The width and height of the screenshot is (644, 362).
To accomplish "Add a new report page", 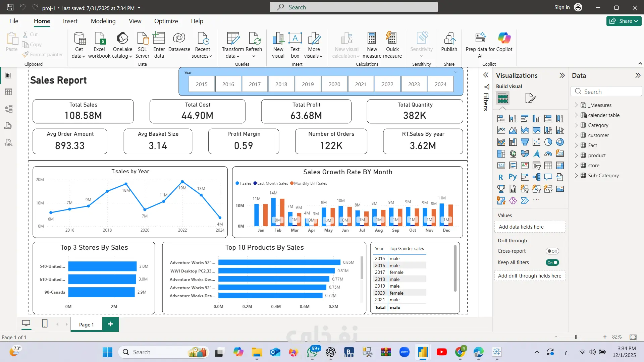I will 110,324.
